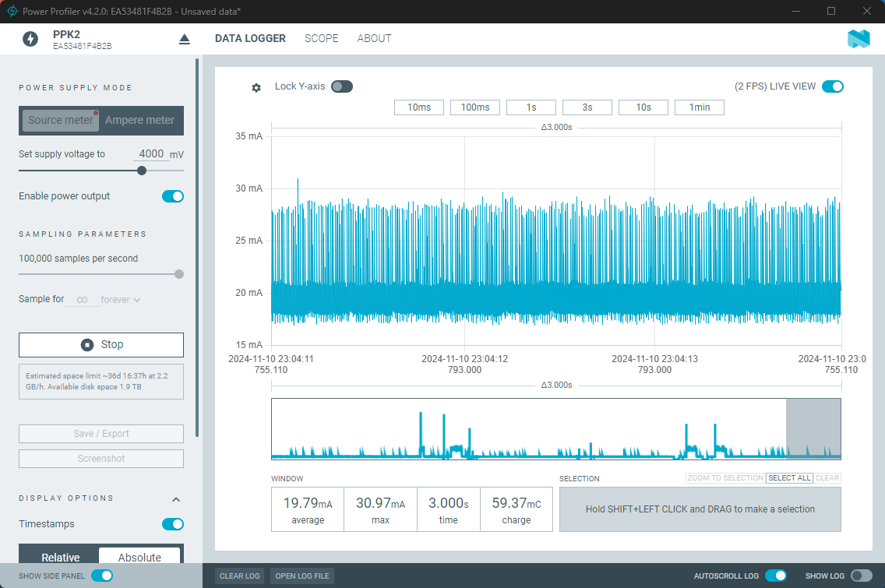Image resolution: width=885 pixels, height=588 pixels.
Task: Enable the Show Log toggle
Action: click(x=861, y=576)
